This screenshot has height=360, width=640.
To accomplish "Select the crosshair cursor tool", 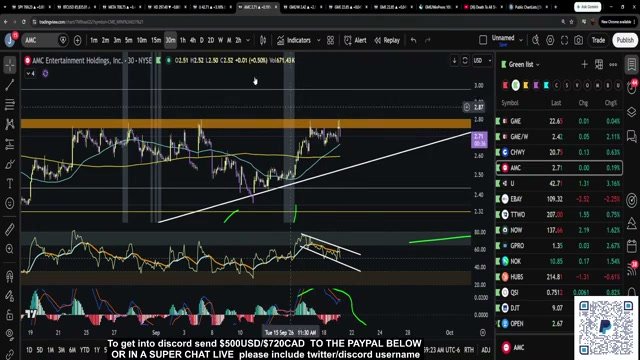I will coord(10,65).
